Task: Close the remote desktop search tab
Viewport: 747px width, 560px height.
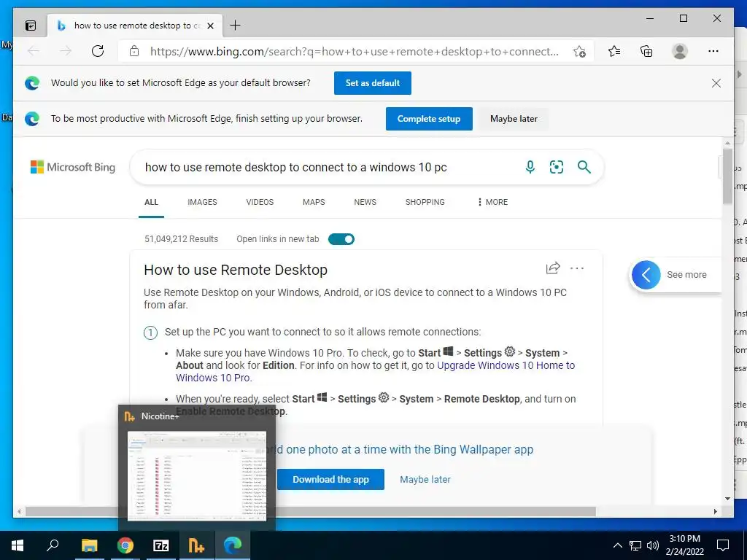Action: pos(211,26)
